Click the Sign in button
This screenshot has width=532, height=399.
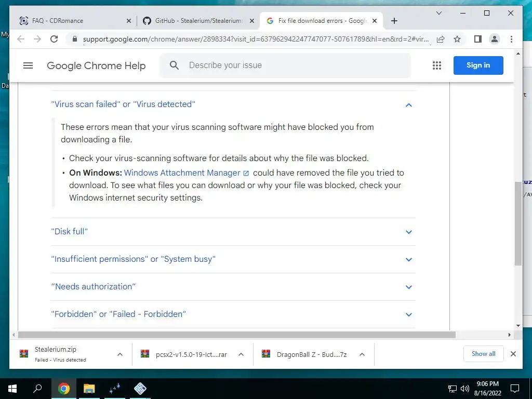click(478, 65)
